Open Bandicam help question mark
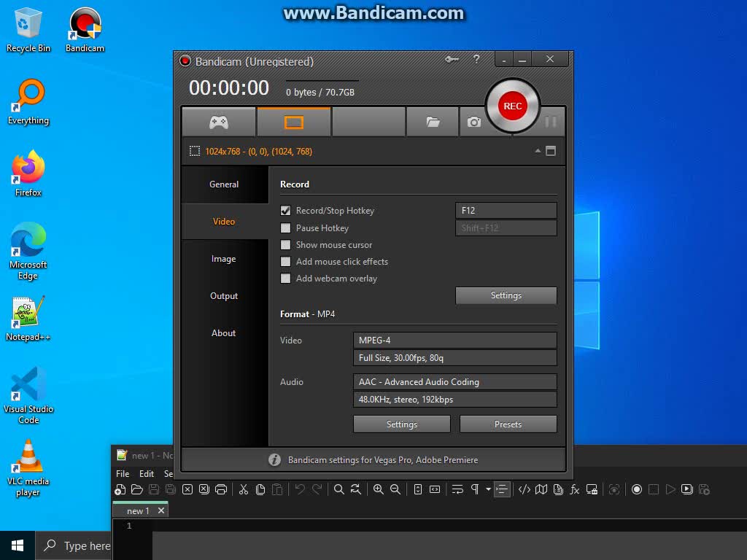Viewport: 747px width, 560px height. [x=476, y=59]
